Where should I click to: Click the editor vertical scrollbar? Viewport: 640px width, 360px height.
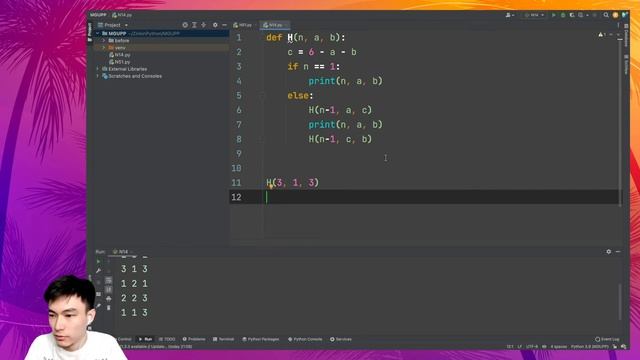coord(620,122)
